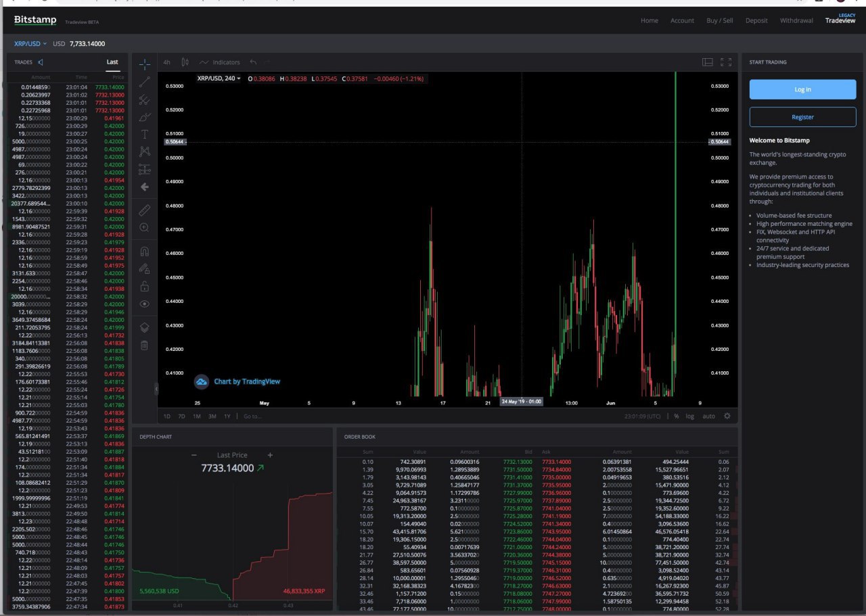866x616 pixels.
Task: Click the chart layout panel icon
Action: [x=708, y=62]
